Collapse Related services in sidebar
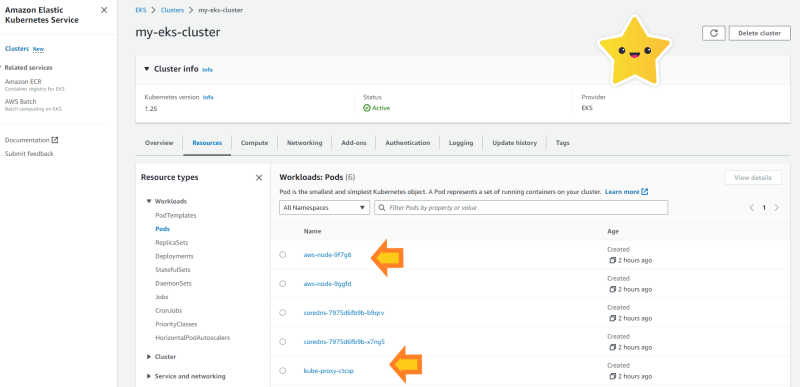 pos(2,67)
